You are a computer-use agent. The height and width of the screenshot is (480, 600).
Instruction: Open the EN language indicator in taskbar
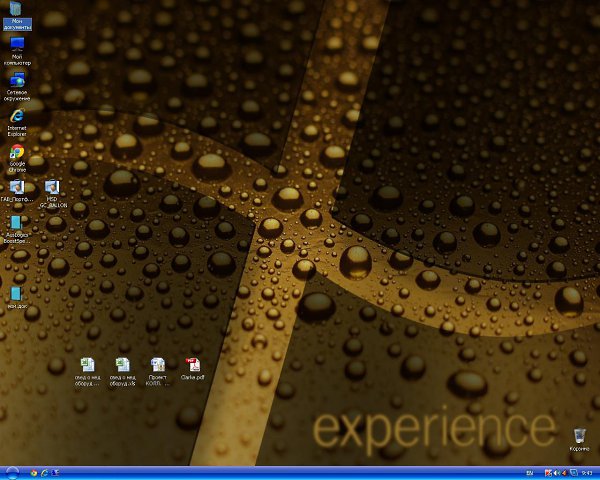point(529,472)
